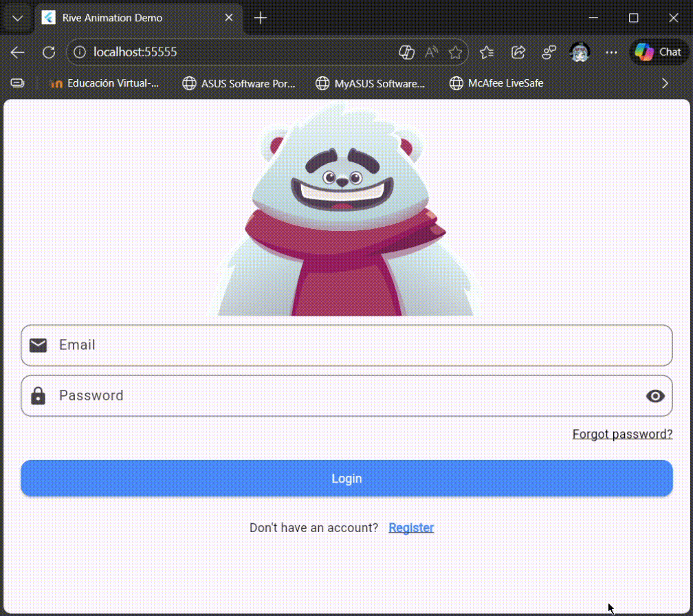The image size is (693, 616).
Task: Open the tab actions dropdown chevron
Action: (18, 18)
